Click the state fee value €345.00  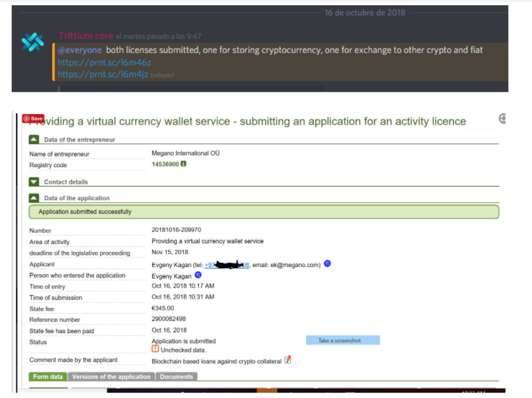[x=163, y=308]
